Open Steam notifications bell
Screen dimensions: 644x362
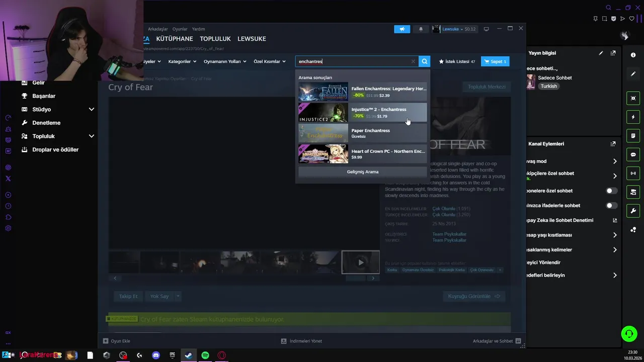pos(421,29)
